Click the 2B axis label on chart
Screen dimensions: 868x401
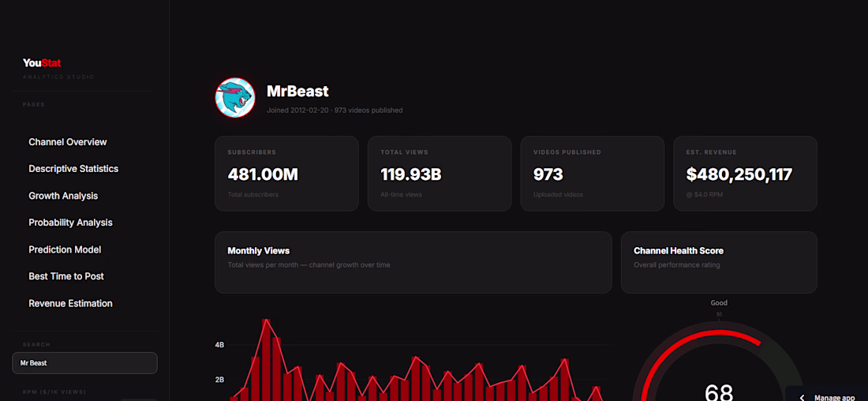[x=219, y=380]
